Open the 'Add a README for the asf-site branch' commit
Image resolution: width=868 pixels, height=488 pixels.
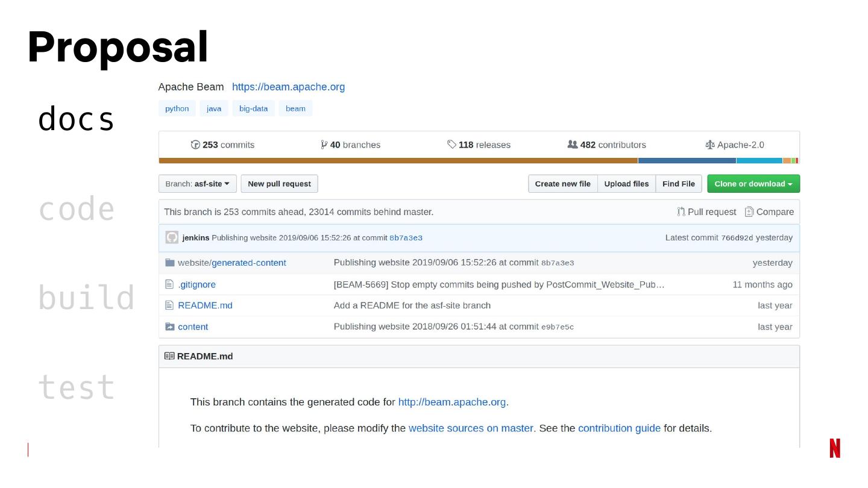coord(412,305)
